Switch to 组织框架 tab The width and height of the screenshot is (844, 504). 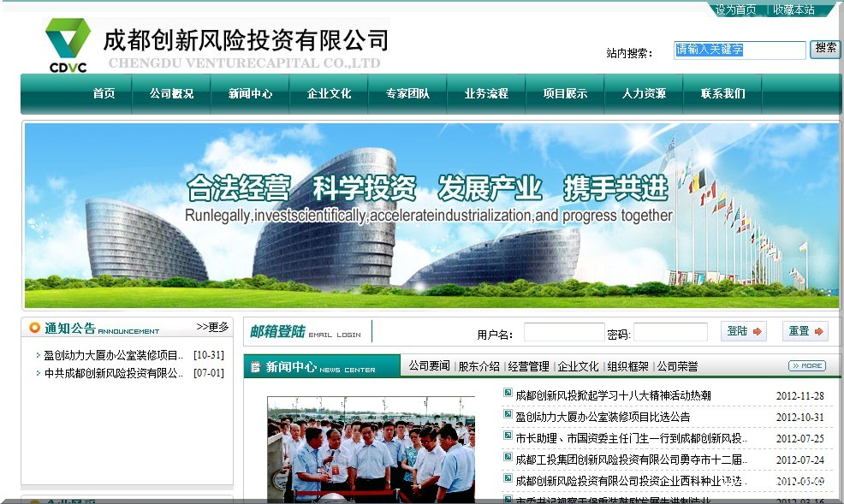[627, 365]
